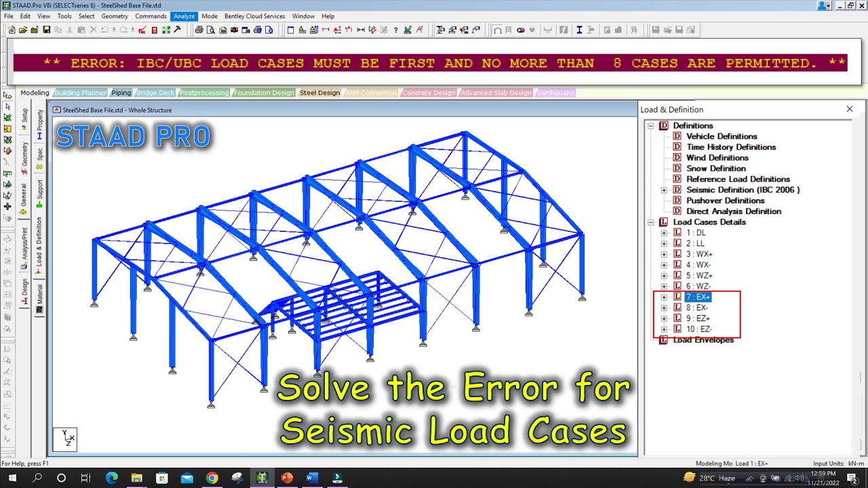Select the arrow cursor in left toolbar

coord(7,106)
